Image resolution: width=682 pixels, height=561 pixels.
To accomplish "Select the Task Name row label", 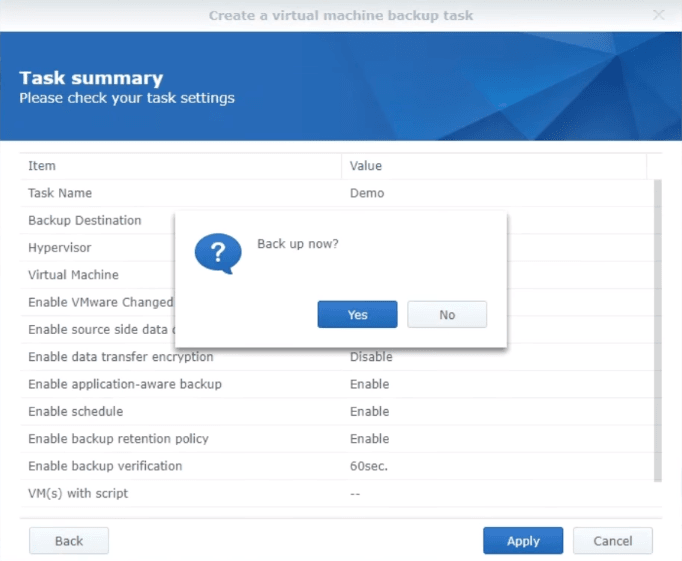I will pyautogui.click(x=60, y=193).
